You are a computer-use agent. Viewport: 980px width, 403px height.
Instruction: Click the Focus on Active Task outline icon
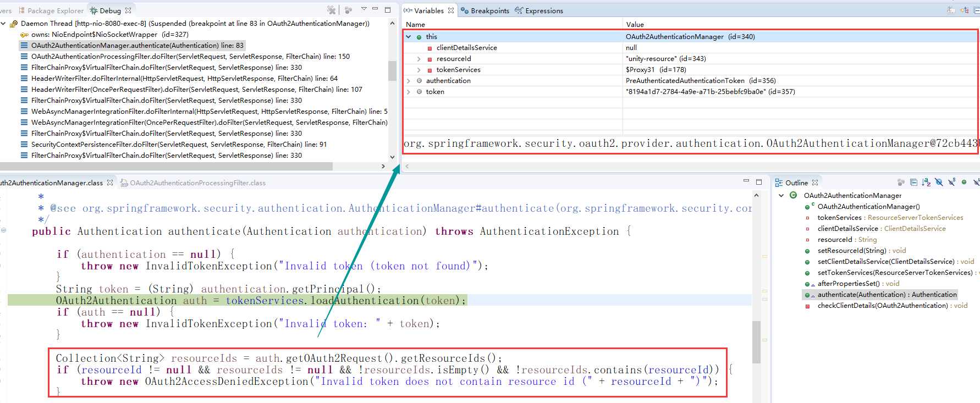pos(901,182)
